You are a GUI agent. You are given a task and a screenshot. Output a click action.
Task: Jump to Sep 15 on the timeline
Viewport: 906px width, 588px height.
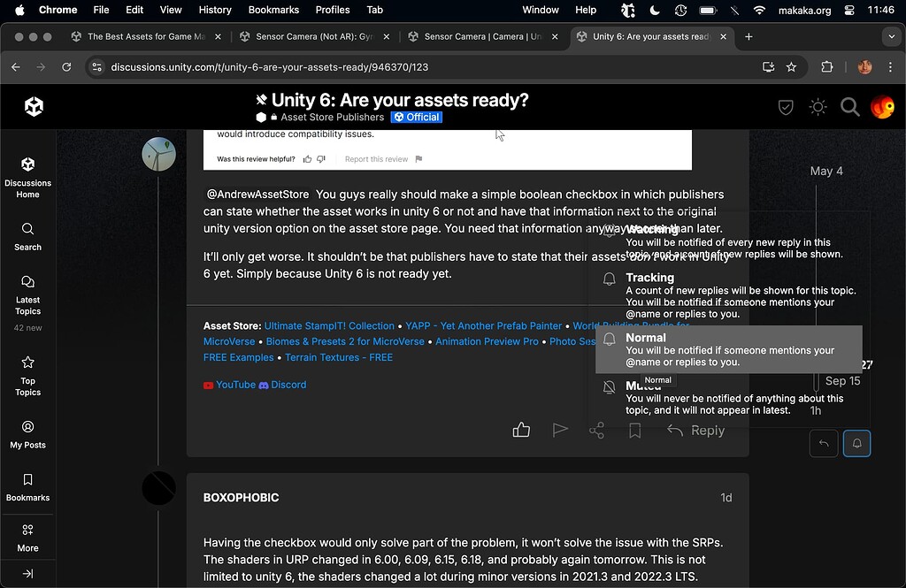point(842,380)
